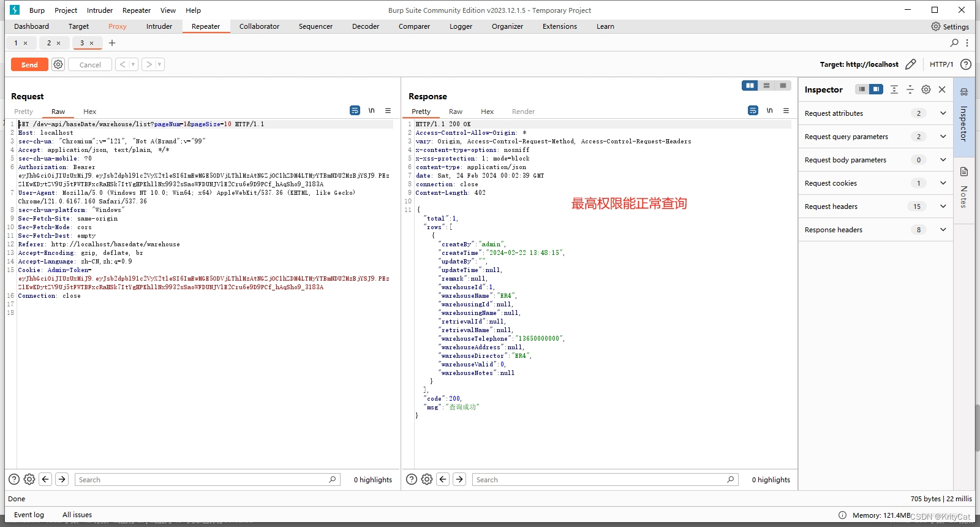Toggle Request word-wrap message icon
Viewport: 980px width, 527px height.
(355, 110)
